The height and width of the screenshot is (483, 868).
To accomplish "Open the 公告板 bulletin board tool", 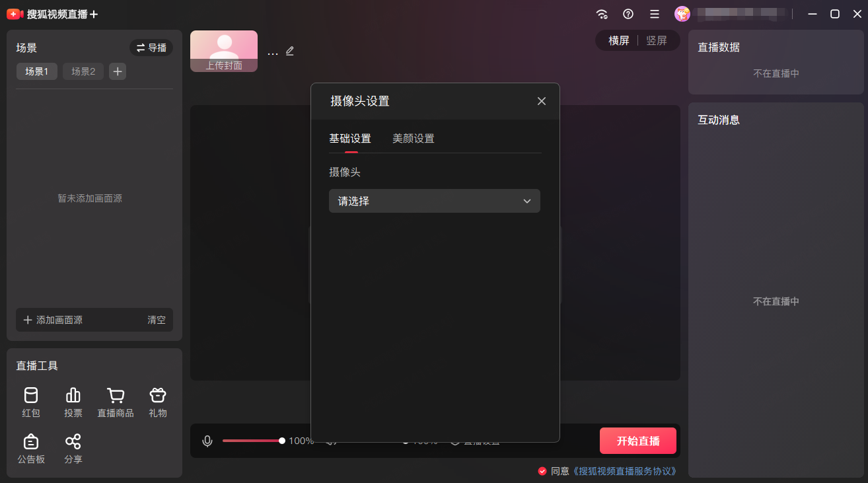I will tap(31, 448).
